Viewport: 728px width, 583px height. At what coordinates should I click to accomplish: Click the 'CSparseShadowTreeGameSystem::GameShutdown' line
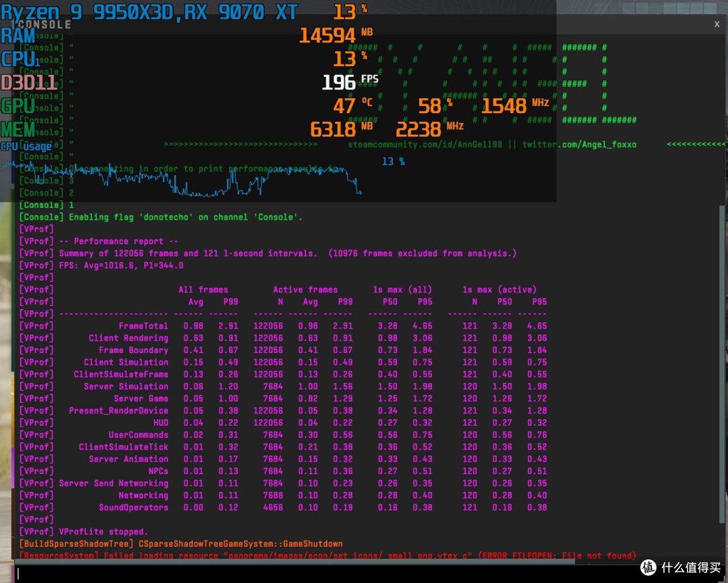click(x=241, y=543)
